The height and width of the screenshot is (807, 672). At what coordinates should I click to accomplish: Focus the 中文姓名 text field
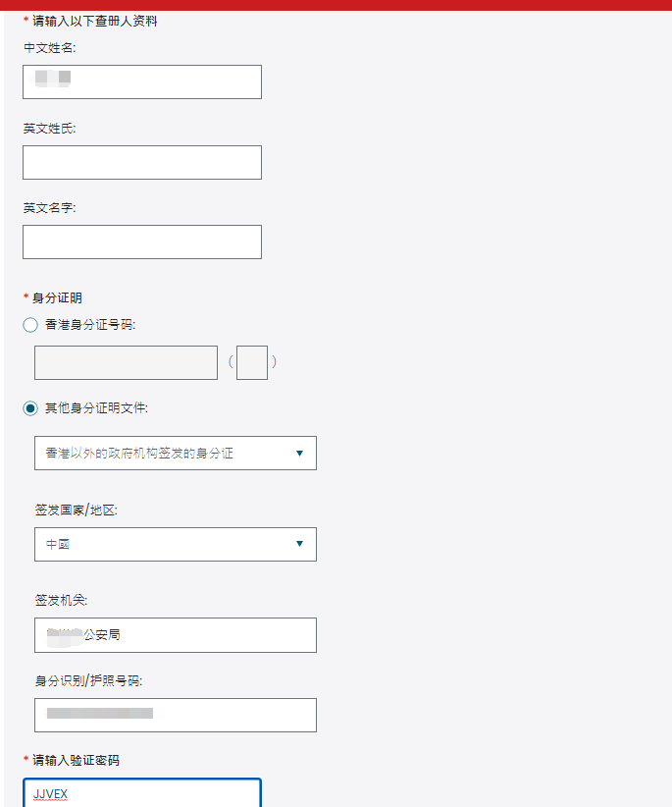142,81
